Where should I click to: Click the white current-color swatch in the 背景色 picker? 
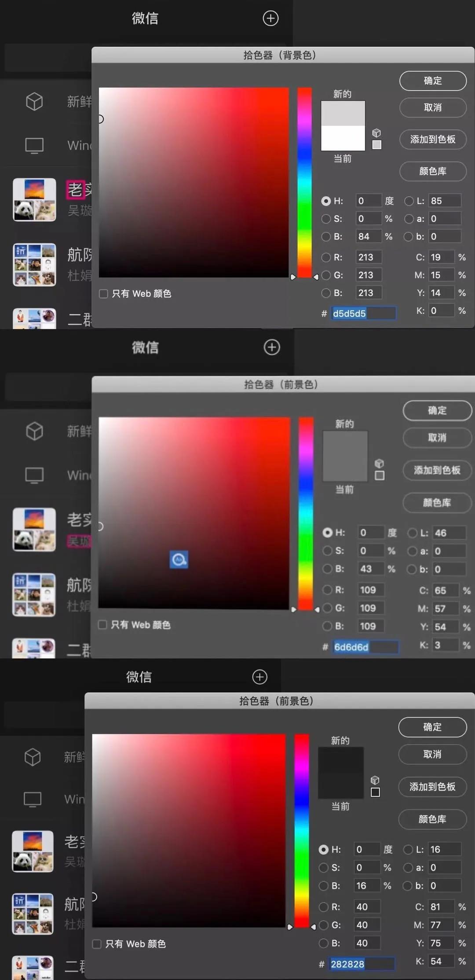coord(343,138)
